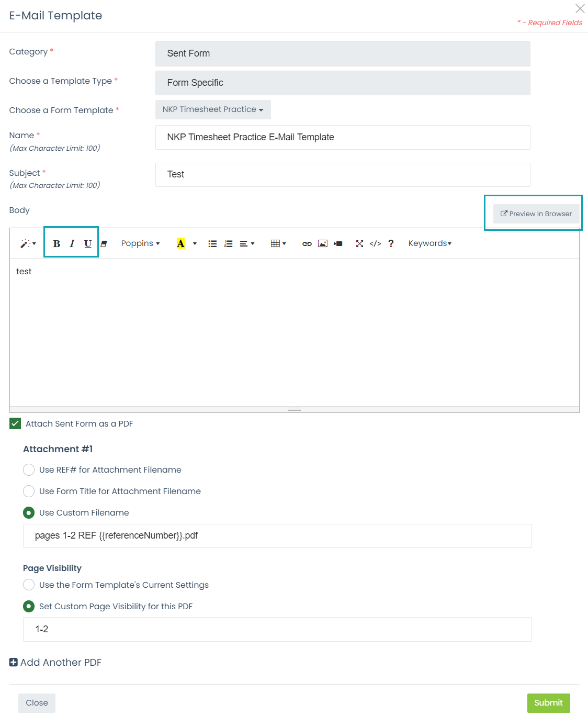The height and width of the screenshot is (727, 588).
Task: Insert a numbered ordered list
Action: (228, 243)
